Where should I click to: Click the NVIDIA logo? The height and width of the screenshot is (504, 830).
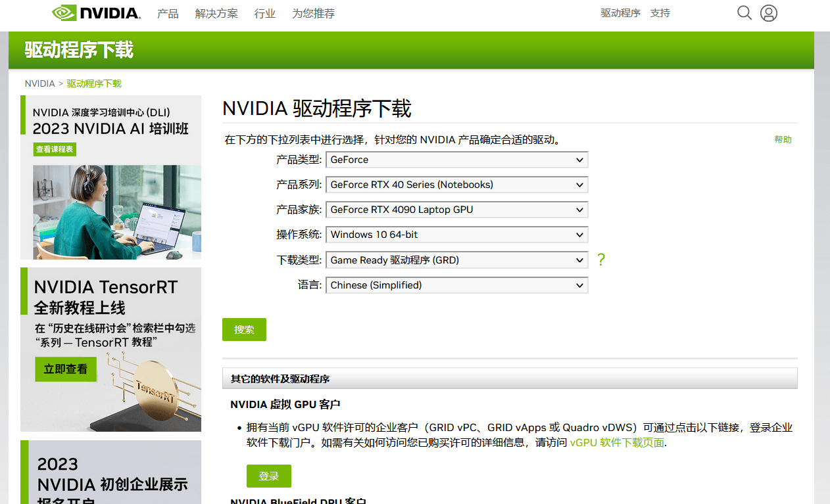point(96,13)
